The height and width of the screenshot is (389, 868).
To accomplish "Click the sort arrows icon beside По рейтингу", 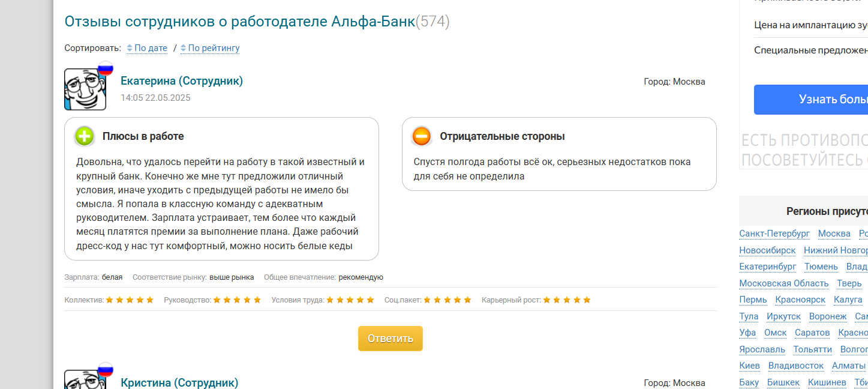I will coord(184,48).
